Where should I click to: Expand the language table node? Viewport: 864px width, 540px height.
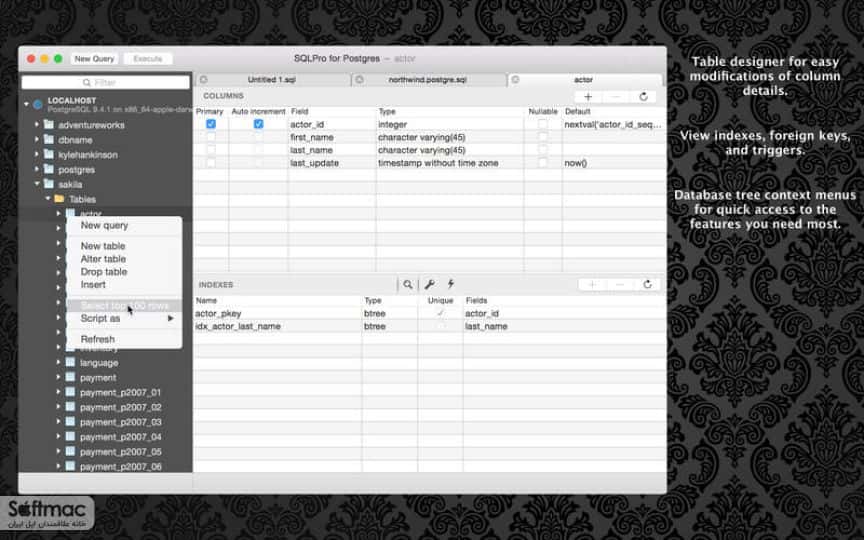tap(58, 362)
